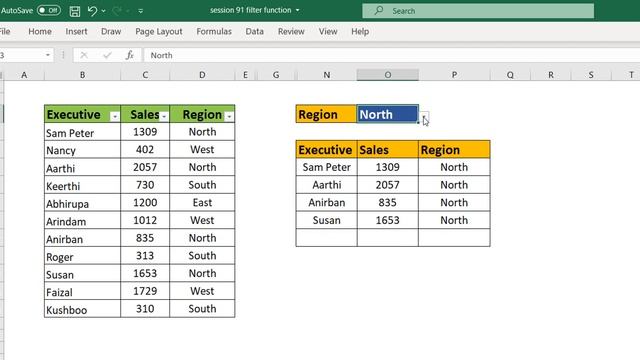Open the Review tab
The image size is (640, 360).
pos(291,31)
